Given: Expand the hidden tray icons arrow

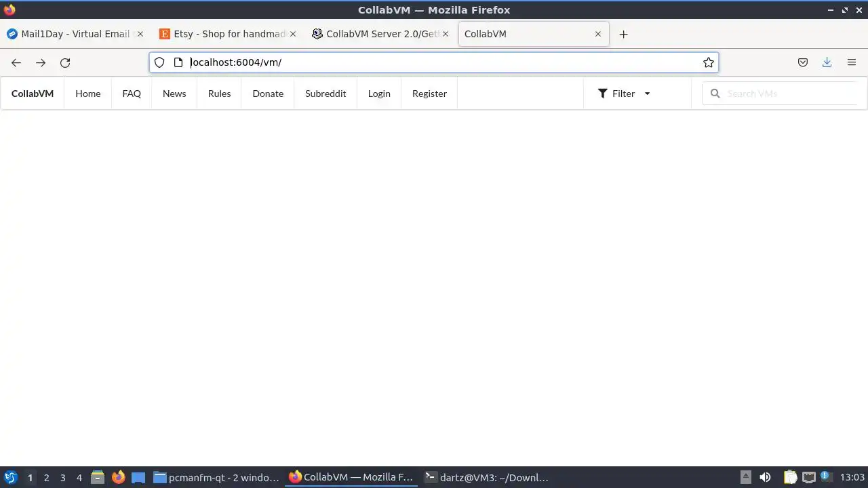Looking at the screenshot, I should [x=746, y=477].
